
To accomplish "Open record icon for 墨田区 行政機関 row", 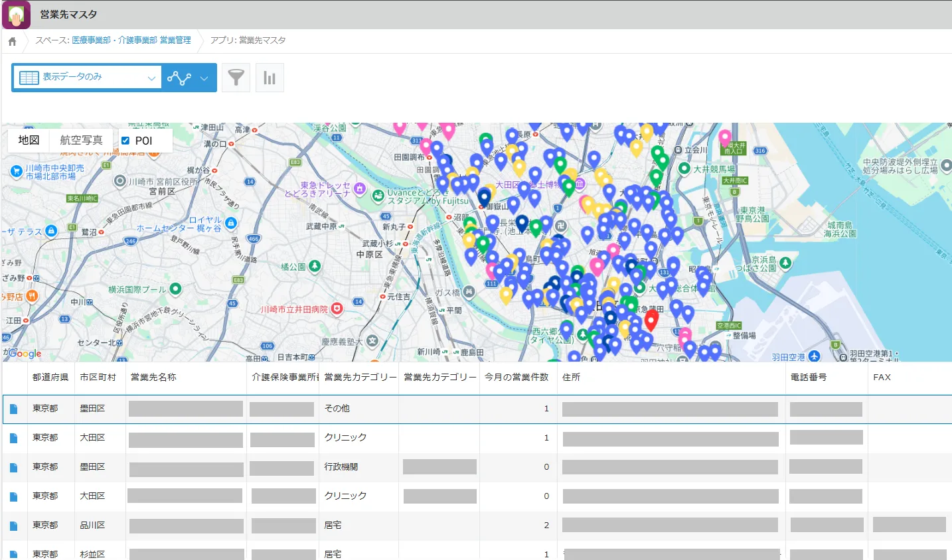I will tap(13, 467).
